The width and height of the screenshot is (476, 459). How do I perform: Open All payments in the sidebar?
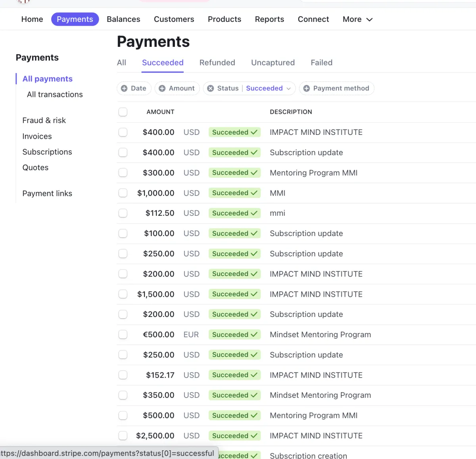pyautogui.click(x=48, y=79)
